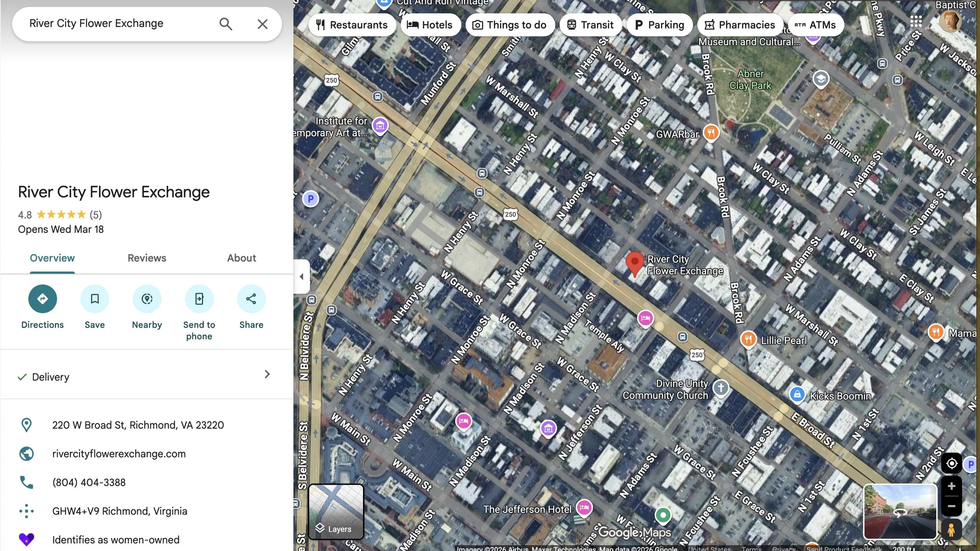Toggle the Layers map view

tap(336, 512)
